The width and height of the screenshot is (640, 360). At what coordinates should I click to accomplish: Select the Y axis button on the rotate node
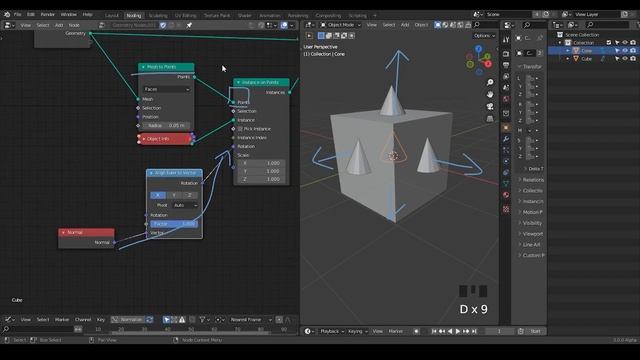(174, 195)
